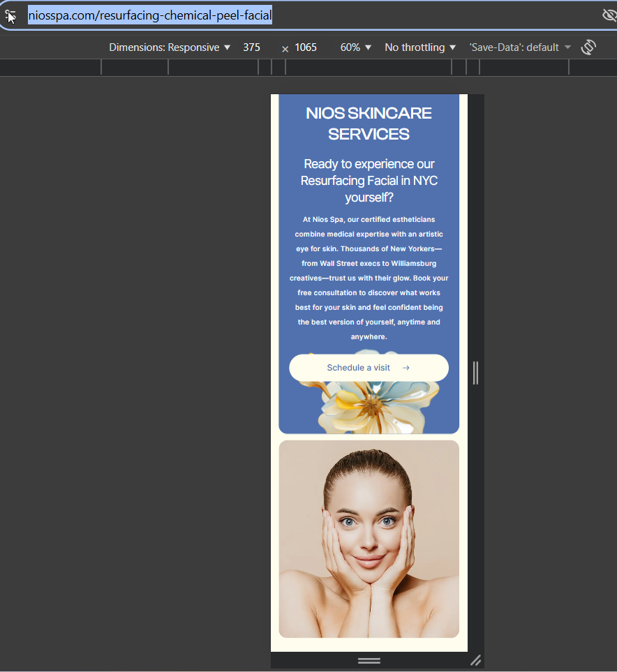This screenshot has width=617, height=672.
Task: Select the niosspa.com address bar URL
Action: click(150, 15)
